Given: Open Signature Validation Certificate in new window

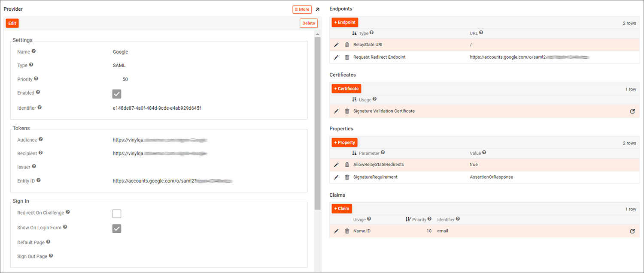Looking at the screenshot, I should pyautogui.click(x=632, y=111).
